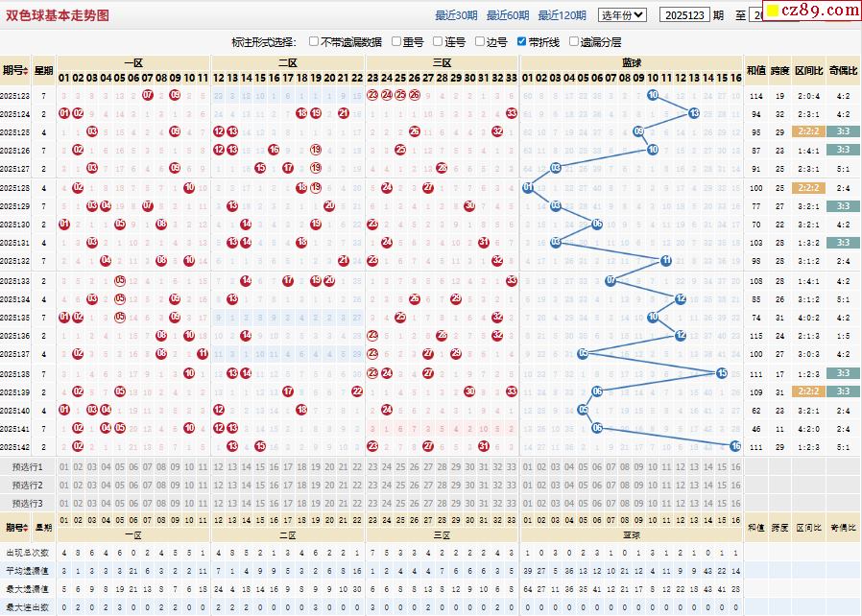This screenshot has height=616, width=862.
Task: Click the 和值 column header
Action: (755, 70)
